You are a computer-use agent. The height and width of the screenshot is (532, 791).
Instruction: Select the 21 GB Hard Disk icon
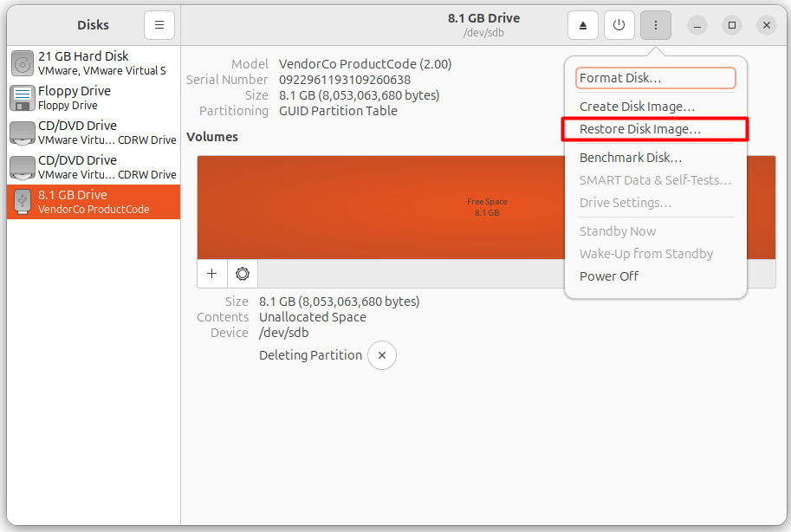(23, 63)
